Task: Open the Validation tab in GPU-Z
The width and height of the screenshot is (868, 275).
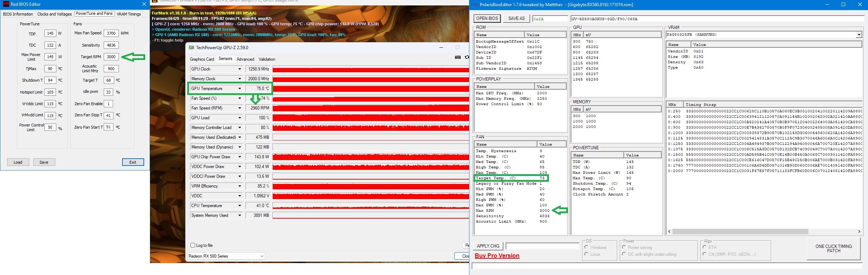Action: click(x=267, y=59)
